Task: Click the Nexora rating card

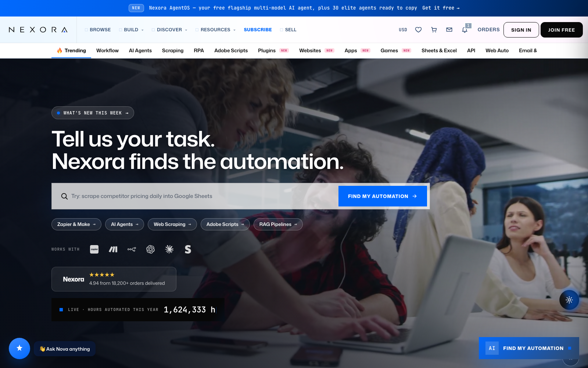Action: [114, 279]
